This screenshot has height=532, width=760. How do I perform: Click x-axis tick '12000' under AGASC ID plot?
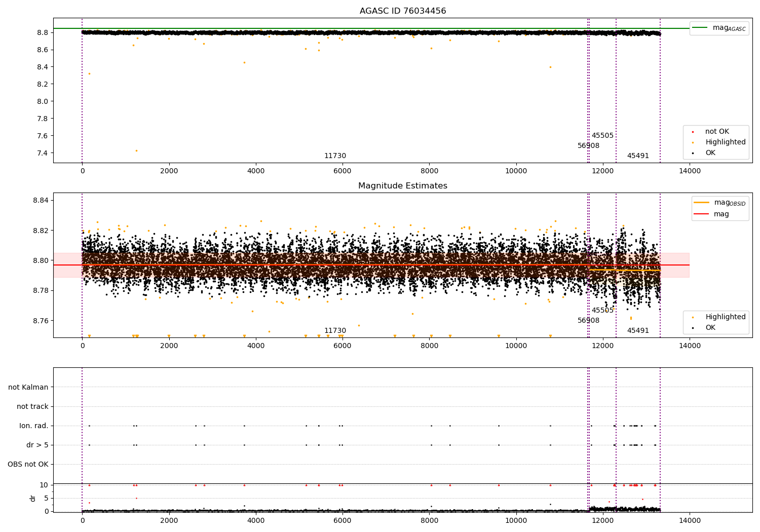(x=603, y=171)
